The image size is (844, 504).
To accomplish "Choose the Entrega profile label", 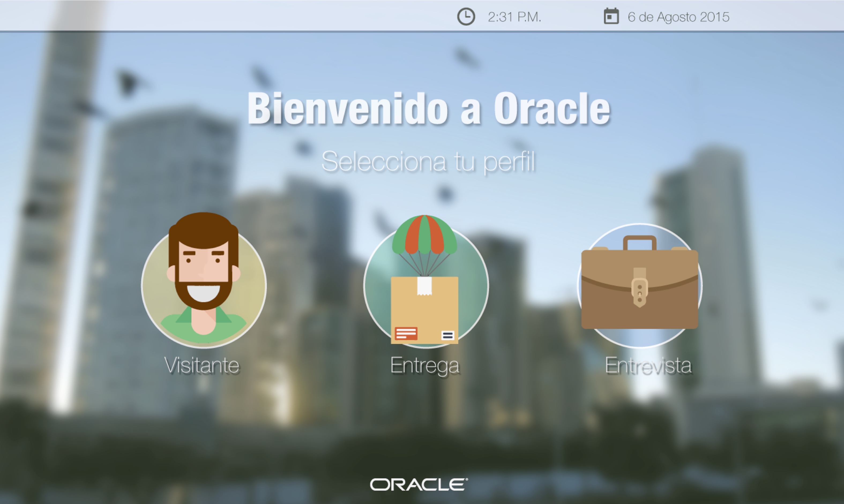I will coord(425,366).
